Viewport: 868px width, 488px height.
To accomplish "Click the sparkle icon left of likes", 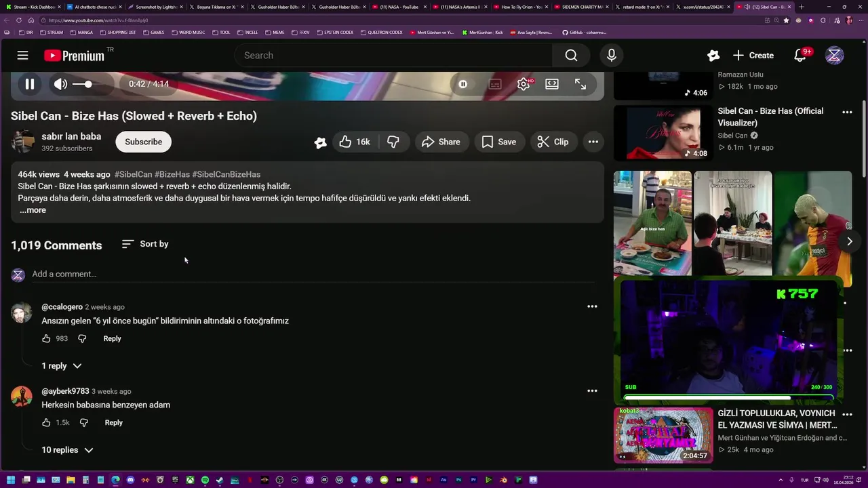I will [x=321, y=142].
